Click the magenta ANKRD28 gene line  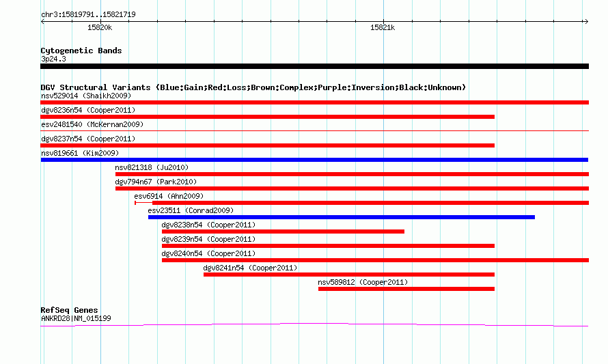314,325
